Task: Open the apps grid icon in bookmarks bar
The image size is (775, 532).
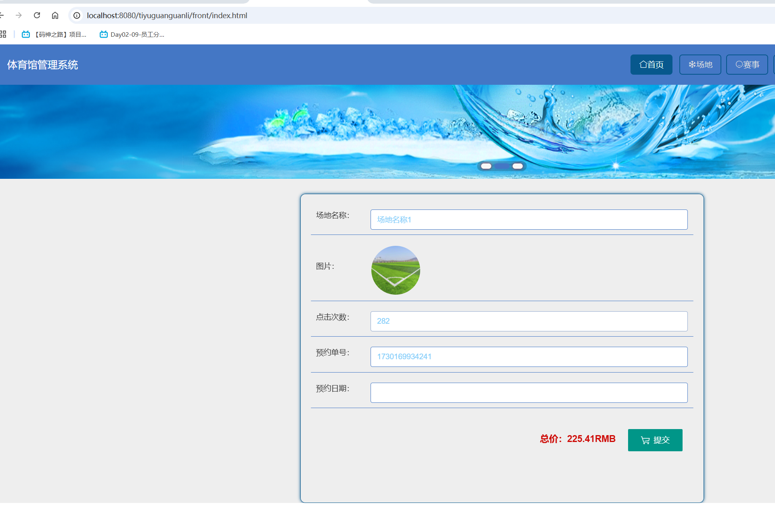Action: pos(3,34)
